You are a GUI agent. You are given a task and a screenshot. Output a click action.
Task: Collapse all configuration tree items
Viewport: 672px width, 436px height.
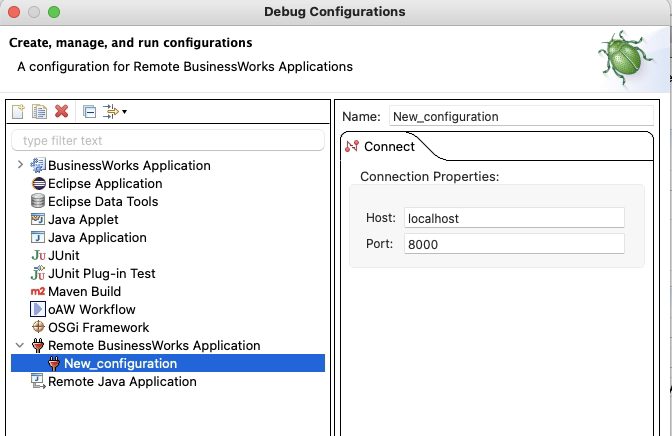90,111
